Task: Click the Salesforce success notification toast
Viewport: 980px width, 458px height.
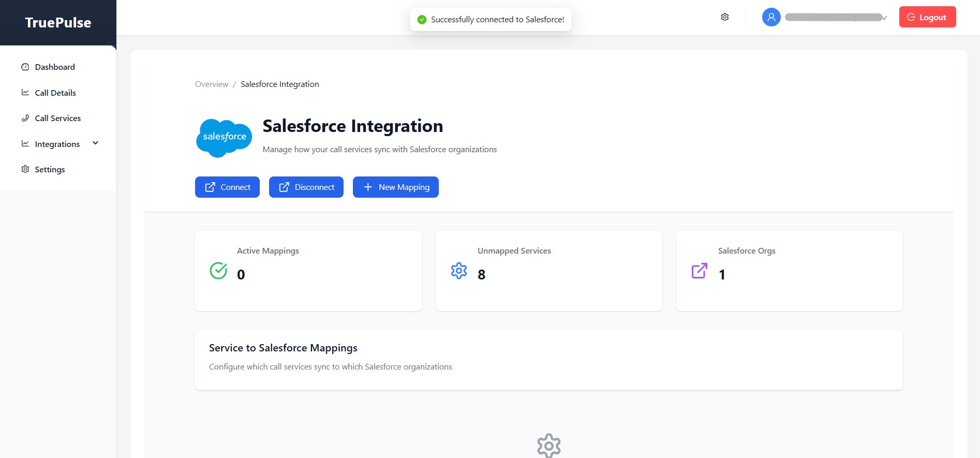Action: click(491, 20)
